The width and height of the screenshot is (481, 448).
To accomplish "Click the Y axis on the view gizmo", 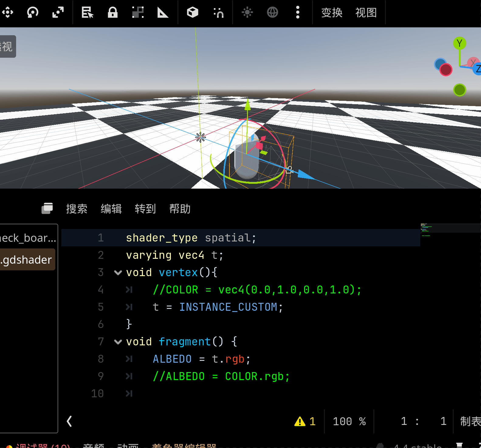I will [459, 43].
